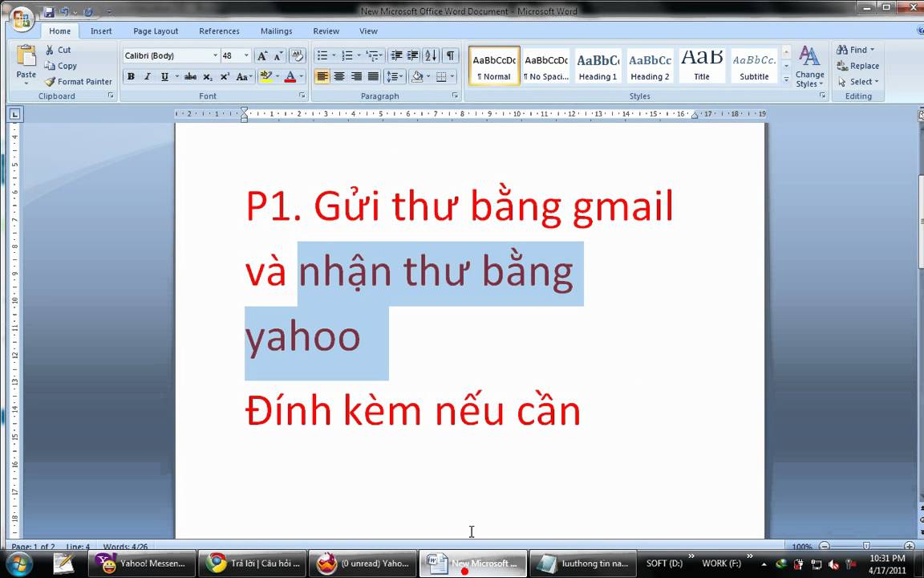Apply the No Spacing style

point(546,66)
